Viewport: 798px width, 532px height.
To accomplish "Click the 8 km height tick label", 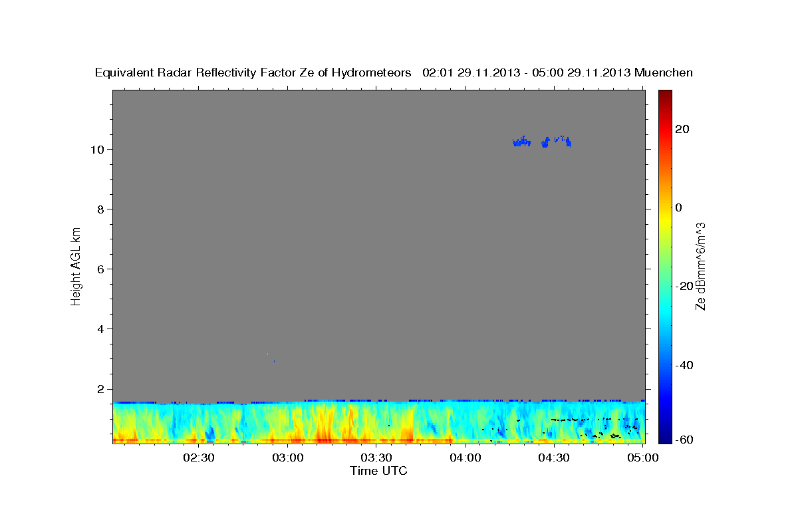I will 101,209.
